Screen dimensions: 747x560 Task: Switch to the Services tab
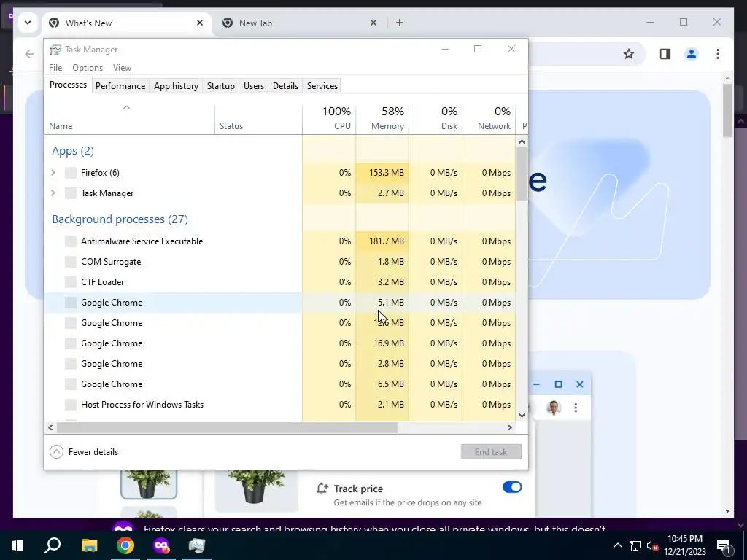tap(322, 86)
